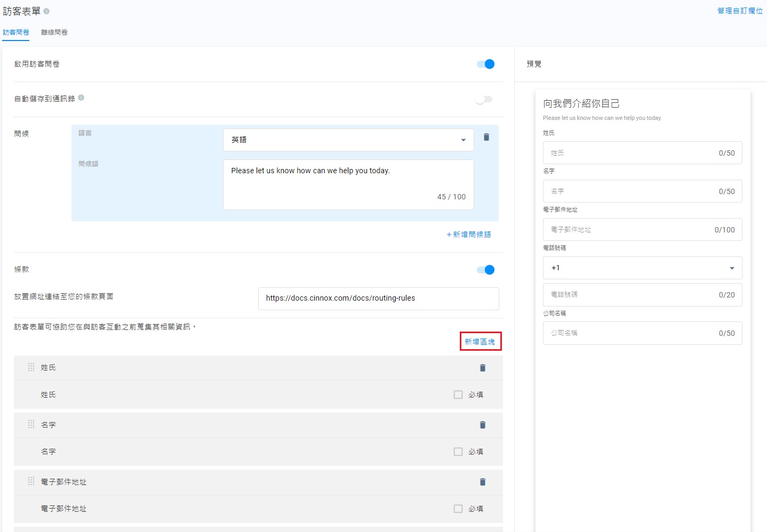Expand the +1 country code dropdown

[x=642, y=268]
